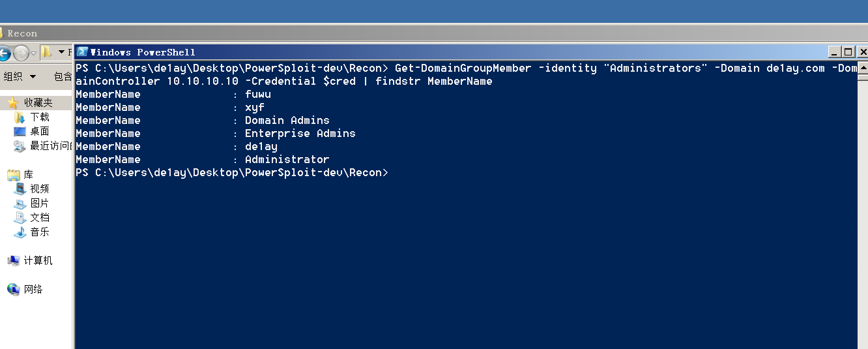The width and height of the screenshot is (868, 349).
Task: Select the 收藏夹 favorites star
Action: (x=12, y=103)
